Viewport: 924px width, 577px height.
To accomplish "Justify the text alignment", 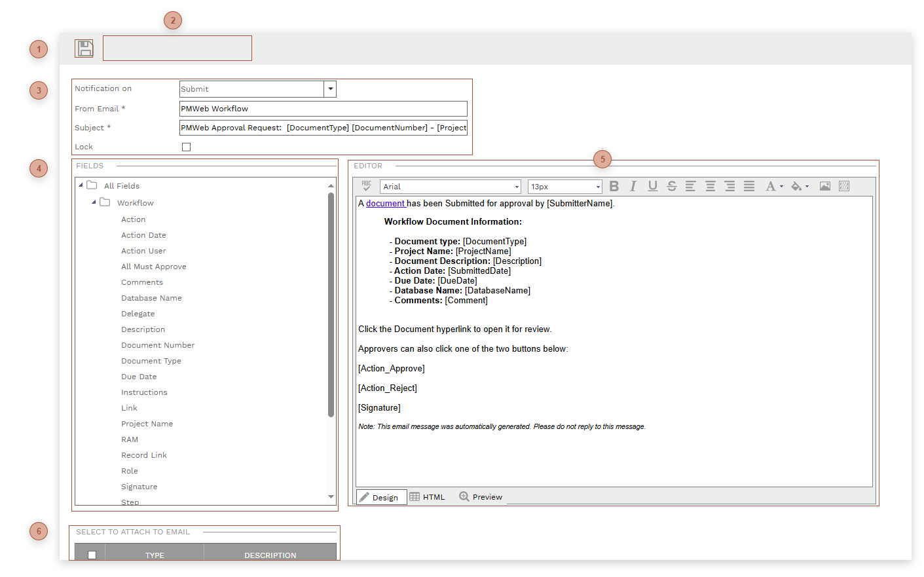I will coord(748,186).
